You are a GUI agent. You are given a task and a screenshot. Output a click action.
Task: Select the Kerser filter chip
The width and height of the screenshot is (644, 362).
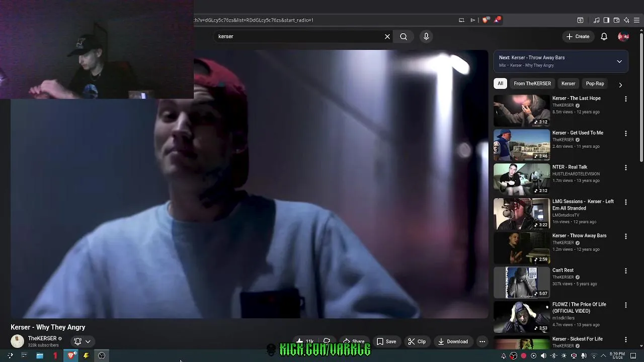[568, 83]
